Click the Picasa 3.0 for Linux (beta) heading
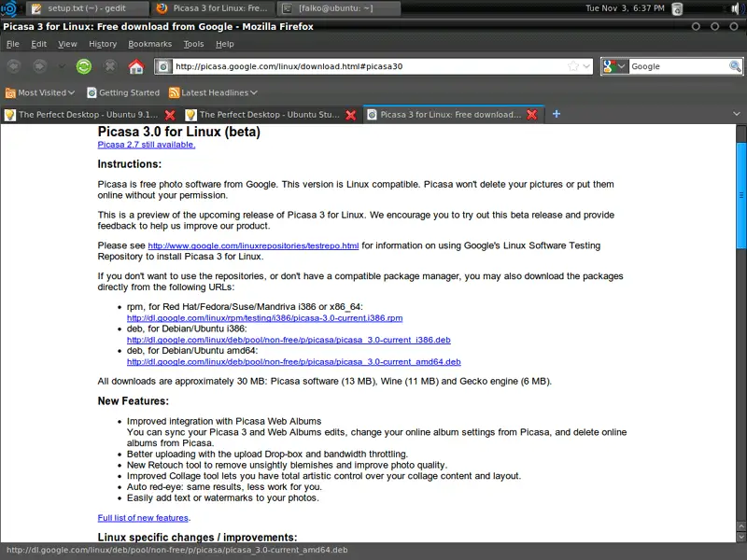The image size is (747, 560). 178,132
